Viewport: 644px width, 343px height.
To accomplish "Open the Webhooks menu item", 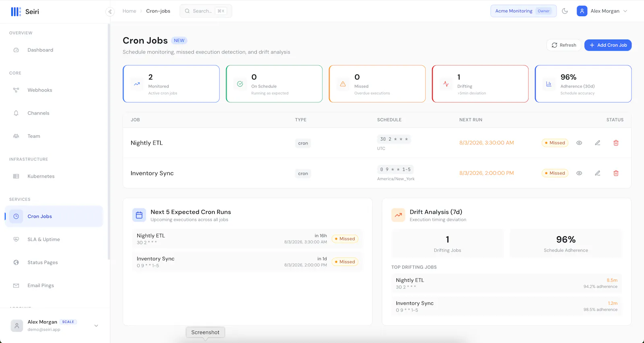I will point(54,90).
